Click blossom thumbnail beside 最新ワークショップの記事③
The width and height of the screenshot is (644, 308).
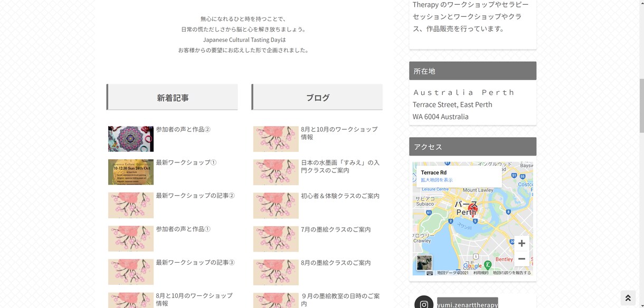[131, 272]
